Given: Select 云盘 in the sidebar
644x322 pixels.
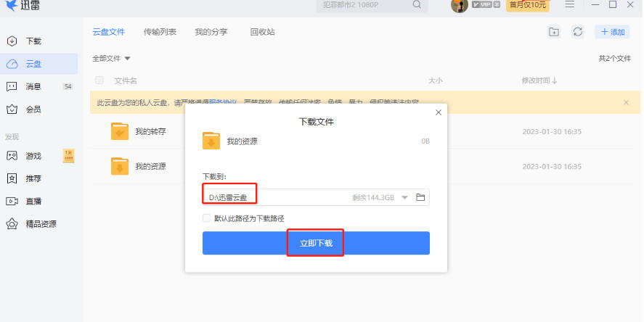Looking at the screenshot, I should [38, 64].
